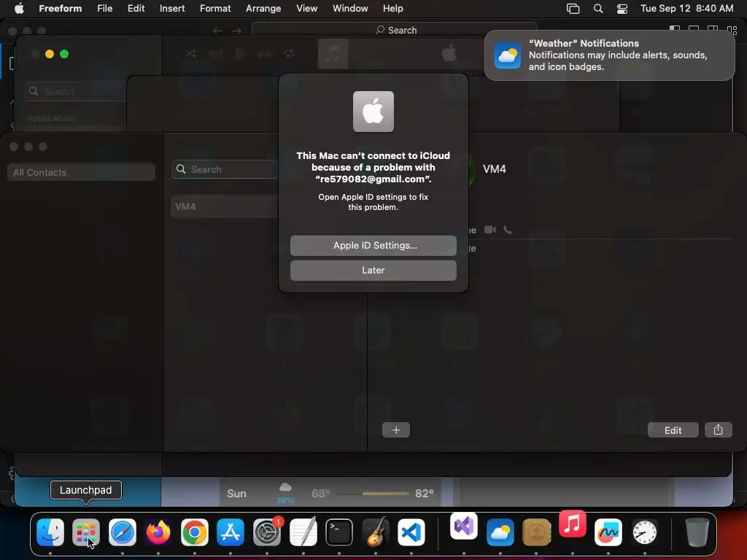Open TextEdit from the dock
The height and width of the screenshot is (560, 747).
[303, 532]
